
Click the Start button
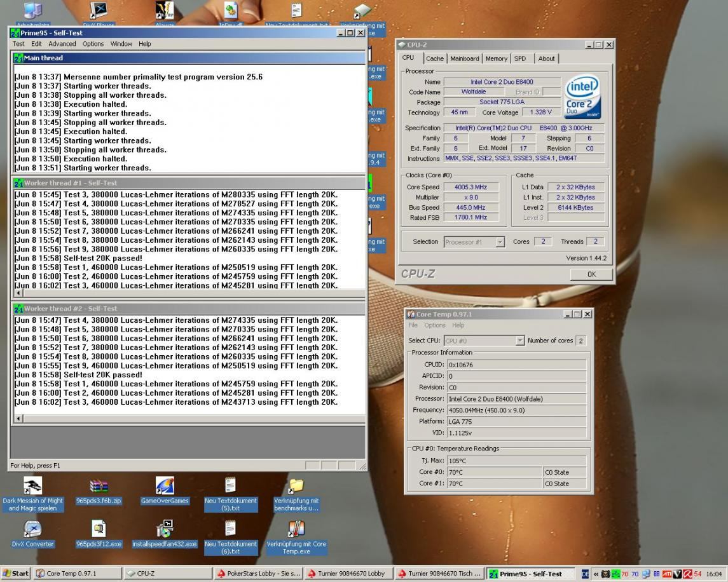tap(16, 574)
